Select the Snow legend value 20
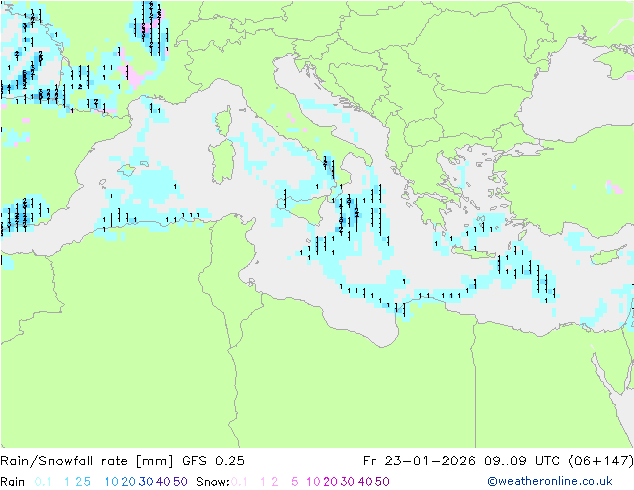This screenshot has width=634, height=490. click(330, 482)
